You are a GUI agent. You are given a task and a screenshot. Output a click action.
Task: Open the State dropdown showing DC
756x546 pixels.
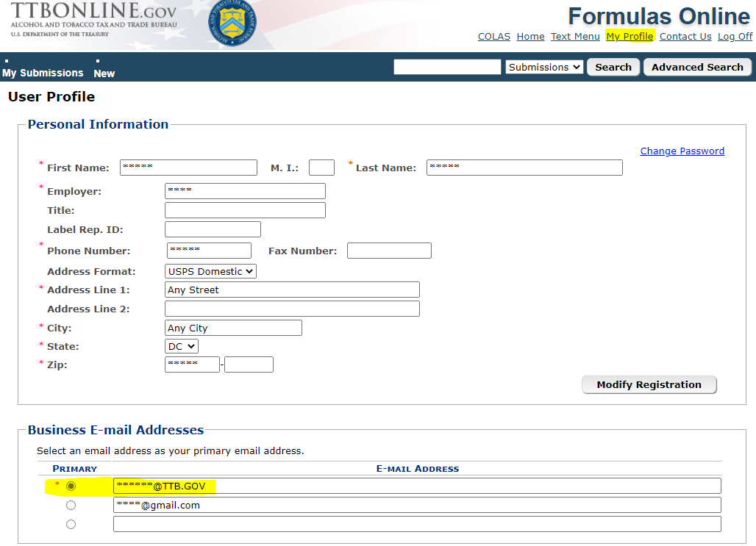tap(182, 346)
